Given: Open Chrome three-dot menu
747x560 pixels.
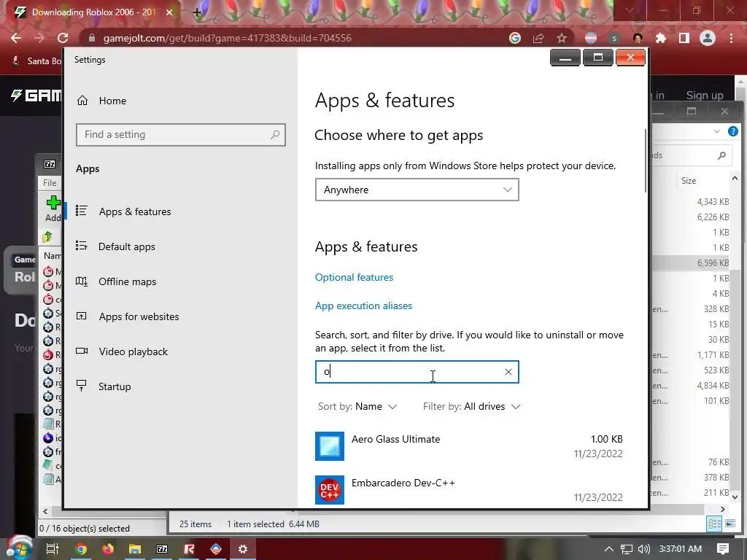Looking at the screenshot, I should (731, 38).
